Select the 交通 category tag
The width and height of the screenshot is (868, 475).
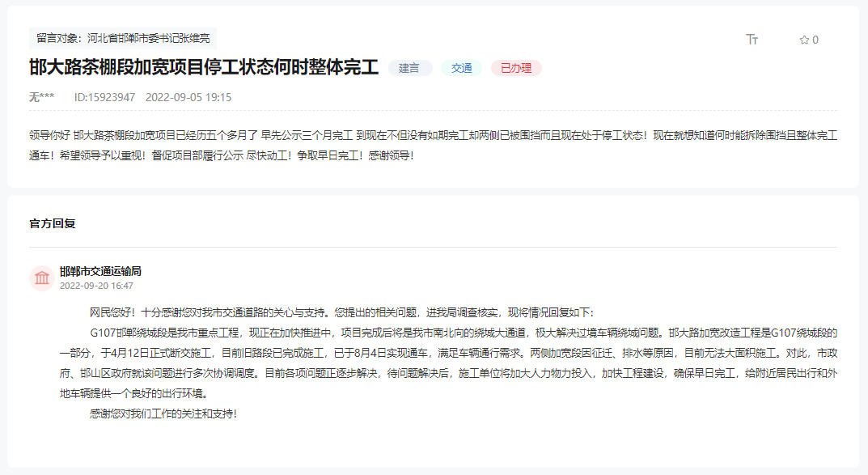[461, 68]
